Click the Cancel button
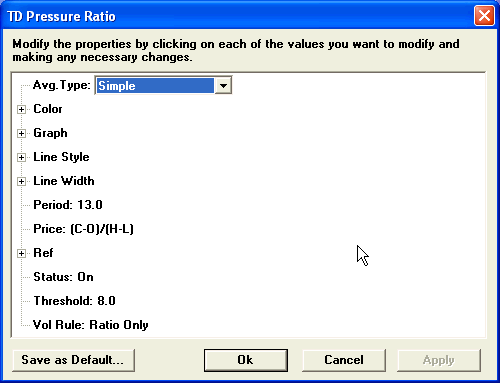This screenshot has width=500, height=383. [x=344, y=360]
